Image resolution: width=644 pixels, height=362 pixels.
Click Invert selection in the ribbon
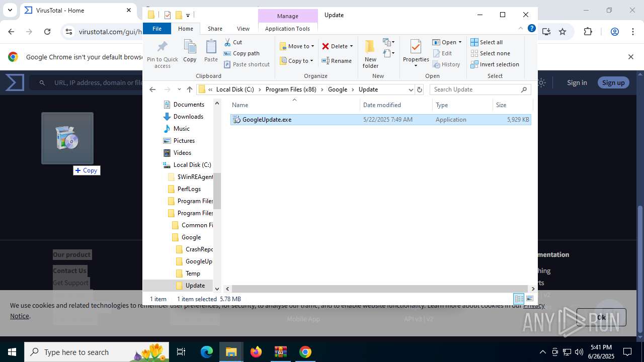coord(495,64)
